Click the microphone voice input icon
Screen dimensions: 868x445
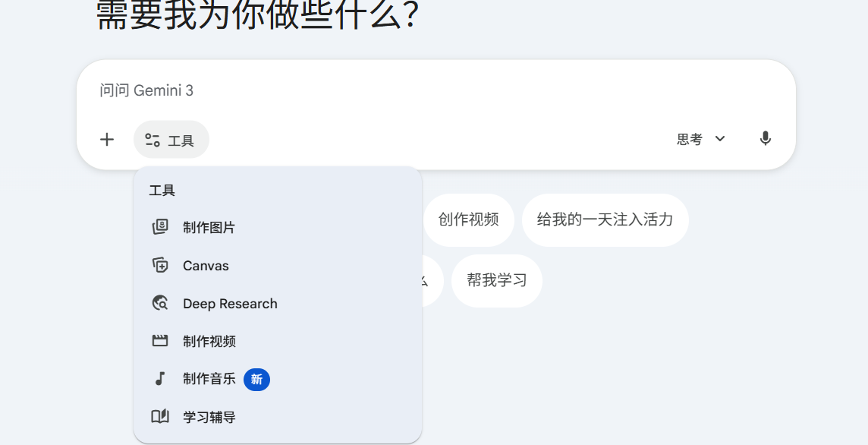pyautogui.click(x=765, y=138)
